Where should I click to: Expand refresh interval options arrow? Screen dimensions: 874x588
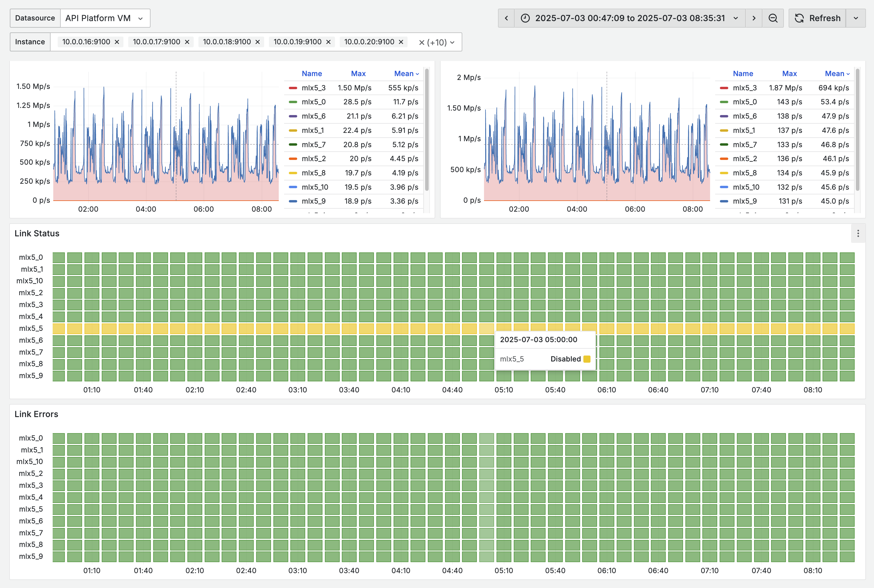pos(856,18)
